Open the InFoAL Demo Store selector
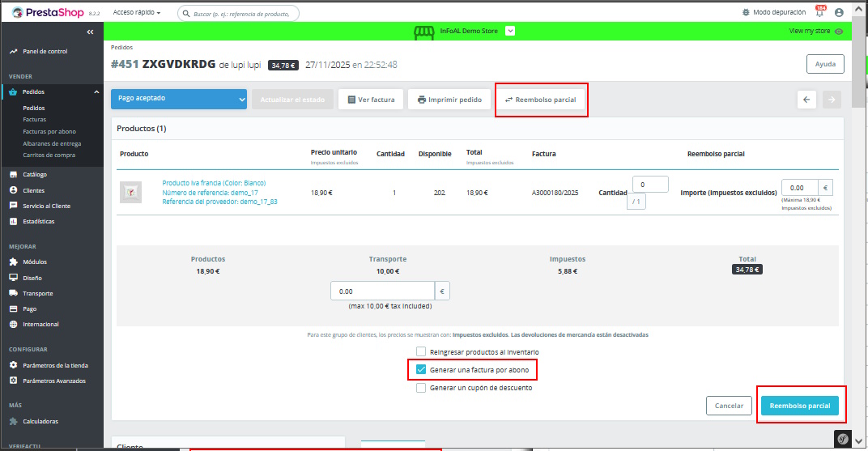This screenshot has height=451, width=868. click(x=510, y=31)
